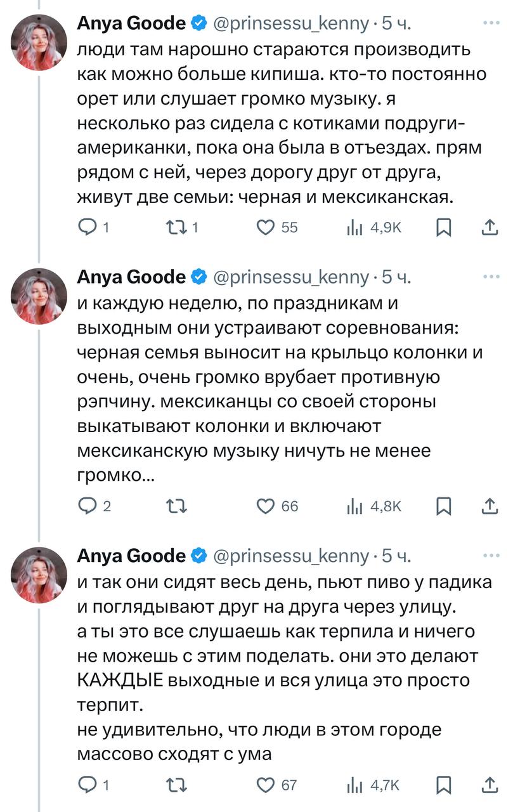The image size is (513, 812).
Task: Open Anya Goode's avatar on first tweet
Action: tap(39, 43)
